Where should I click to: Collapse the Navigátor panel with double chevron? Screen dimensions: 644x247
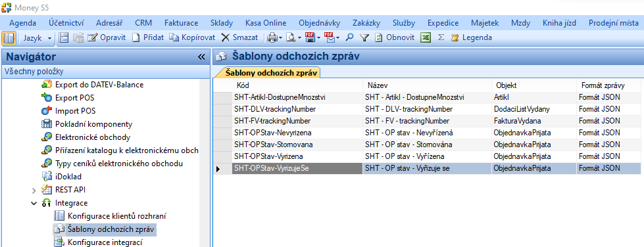[201, 57]
